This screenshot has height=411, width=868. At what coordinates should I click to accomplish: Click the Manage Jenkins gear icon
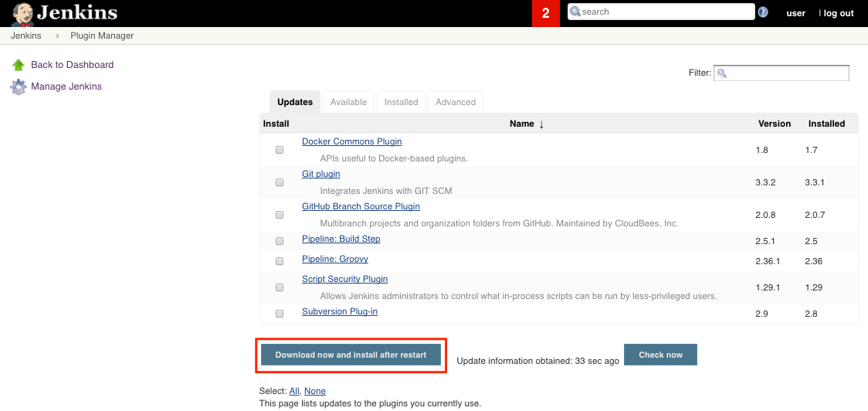tap(19, 87)
